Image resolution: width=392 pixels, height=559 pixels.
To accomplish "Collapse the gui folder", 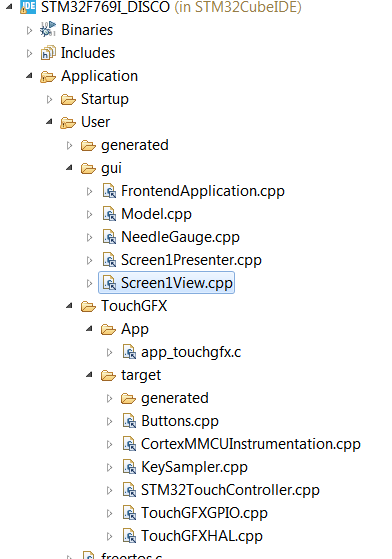I will tap(69, 168).
